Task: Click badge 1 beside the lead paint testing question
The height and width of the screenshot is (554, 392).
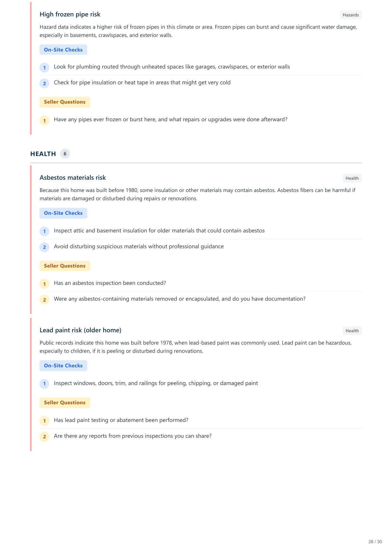Action: click(x=45, y=421)
